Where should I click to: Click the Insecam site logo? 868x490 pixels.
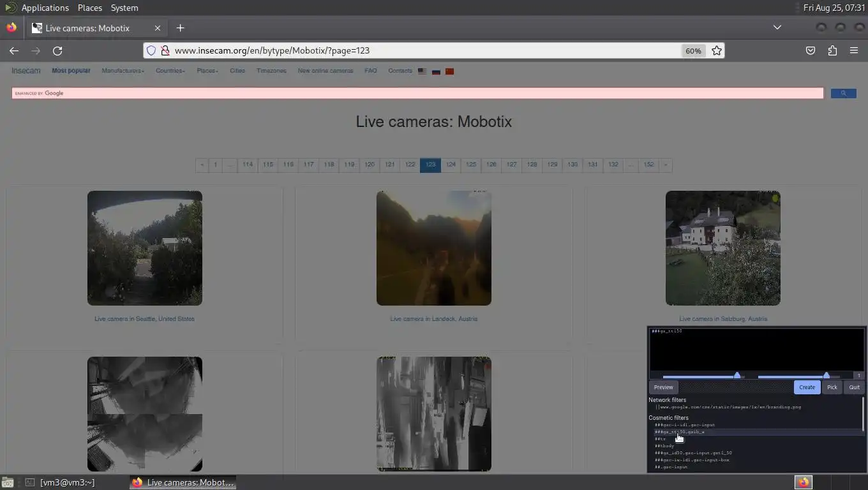pyautogui.click(x=26, y=71)
